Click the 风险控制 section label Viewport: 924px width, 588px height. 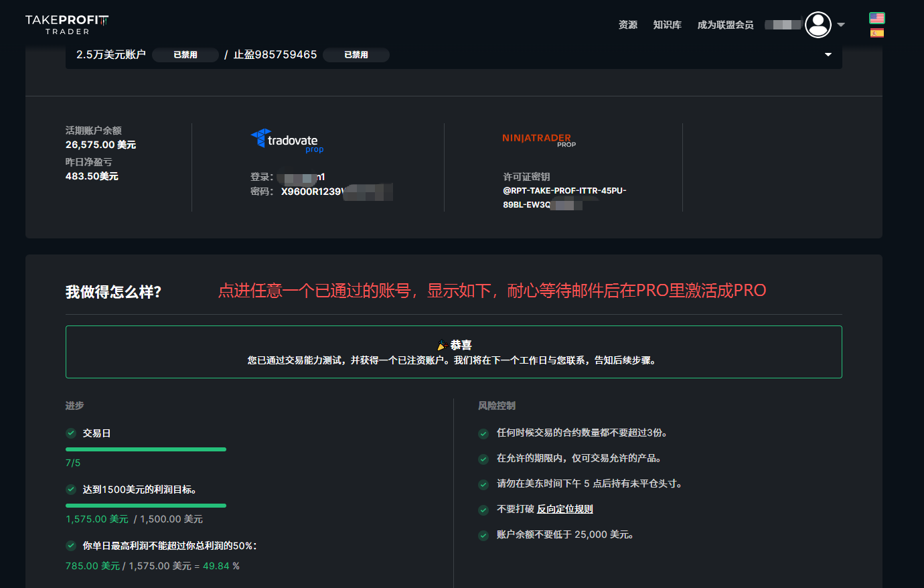coord(497,406)
